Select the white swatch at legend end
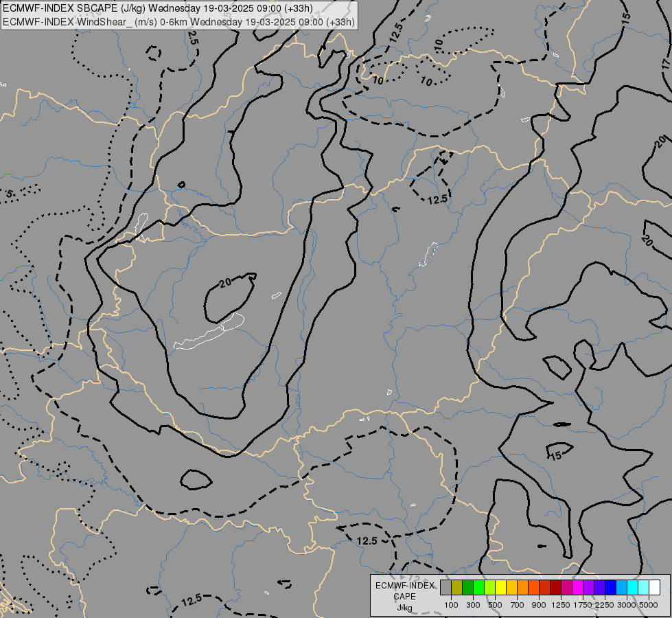Image resolution: width=672 pixels, height=618 pixels. tap(654, 587)
